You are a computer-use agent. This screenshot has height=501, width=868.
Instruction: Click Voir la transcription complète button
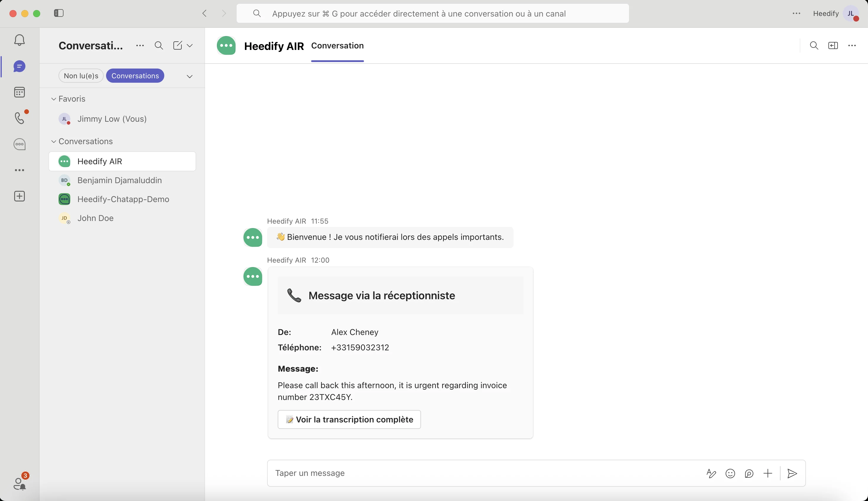pos(349,419)
